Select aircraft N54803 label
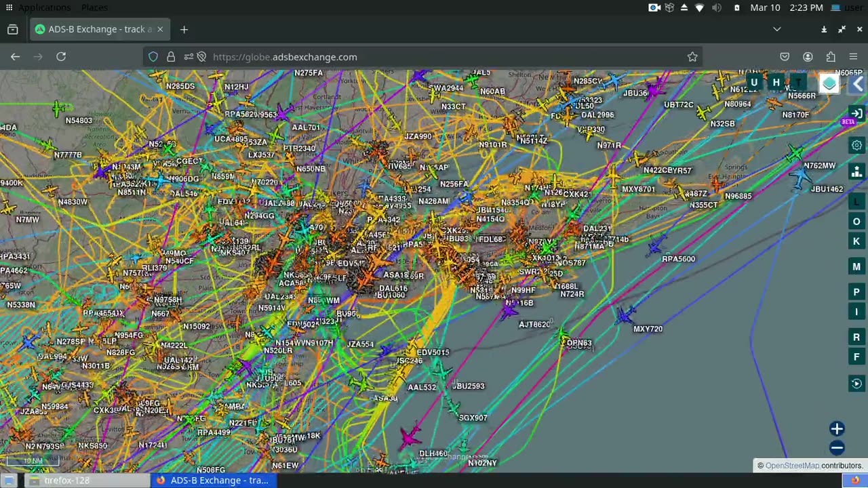Image resolution: width=868 pixels, height=488 pixels. pos(79,121)
